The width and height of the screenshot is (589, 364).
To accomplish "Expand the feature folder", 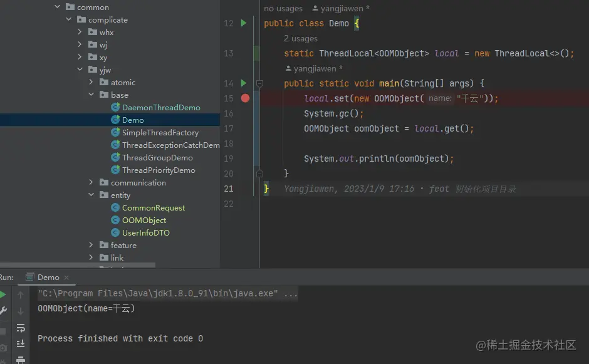I will (x=91, y=245).
